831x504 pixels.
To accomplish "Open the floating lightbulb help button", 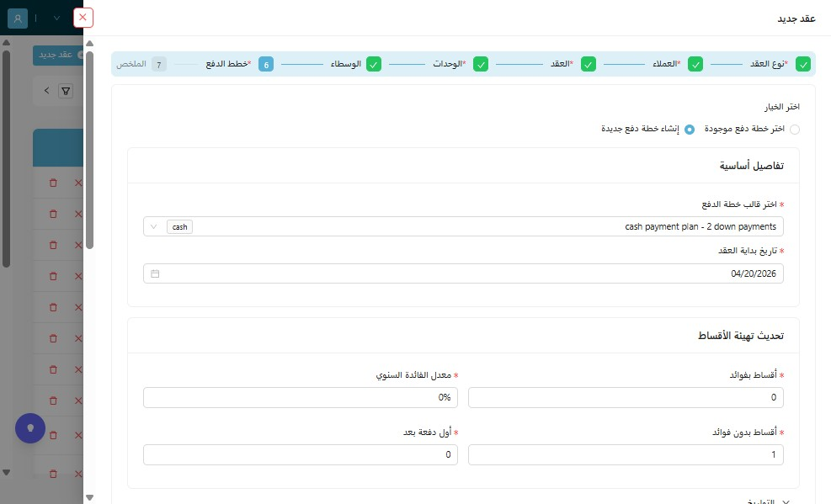I will point(30,427).
